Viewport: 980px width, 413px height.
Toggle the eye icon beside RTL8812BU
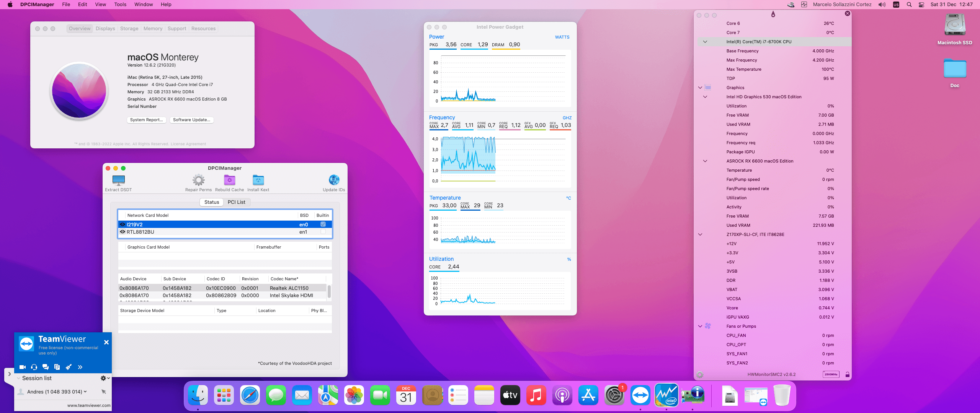click(x=122, y=232)
